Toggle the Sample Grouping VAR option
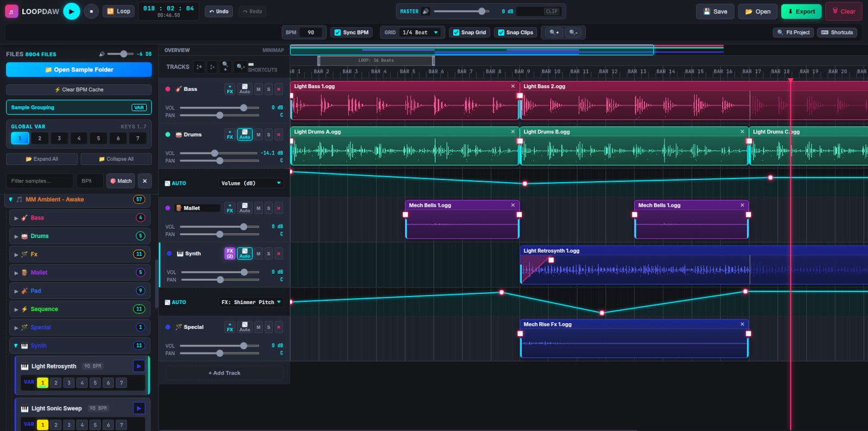868x431 pixels. click(139, 107)
